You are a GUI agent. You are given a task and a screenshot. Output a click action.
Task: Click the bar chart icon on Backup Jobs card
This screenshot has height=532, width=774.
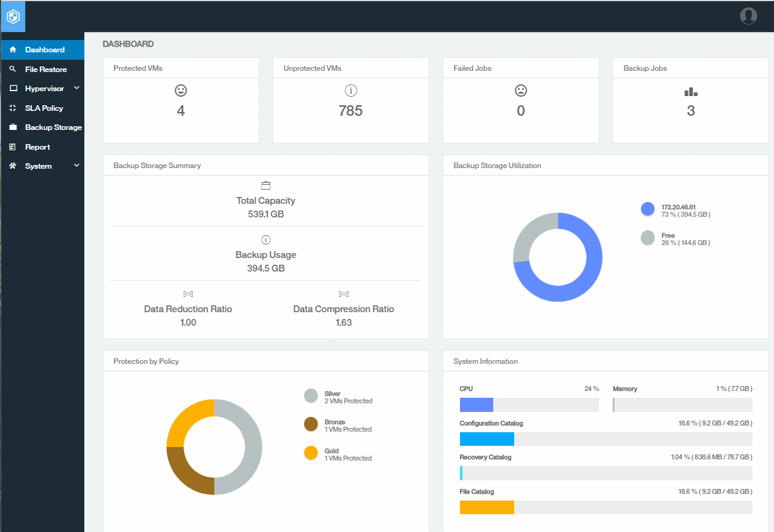[x=690, y=90]
